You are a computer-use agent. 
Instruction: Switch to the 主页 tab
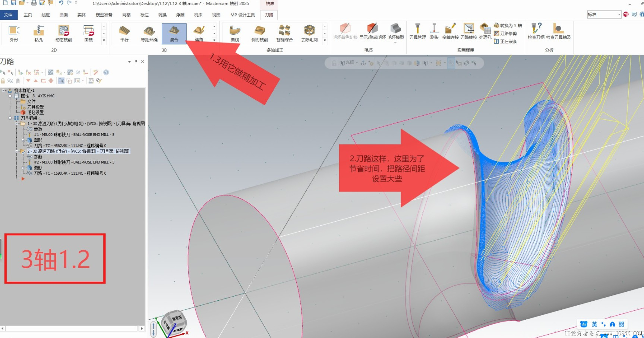[28, 15]
